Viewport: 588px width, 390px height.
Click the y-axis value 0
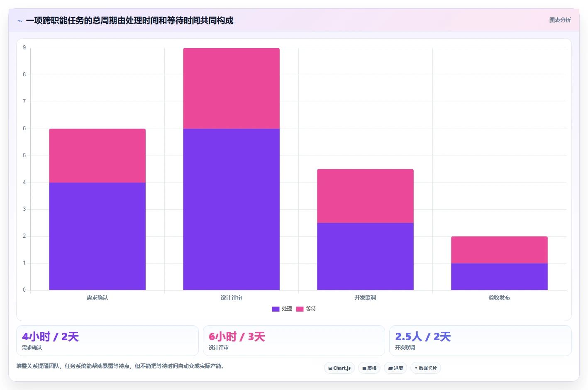[24, 290]
